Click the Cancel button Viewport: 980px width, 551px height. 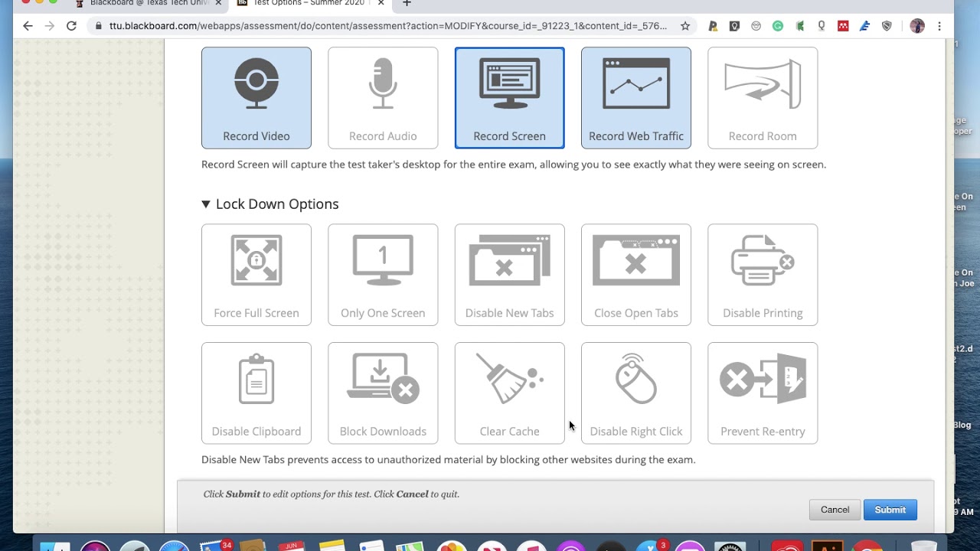(x=835, y=510)
